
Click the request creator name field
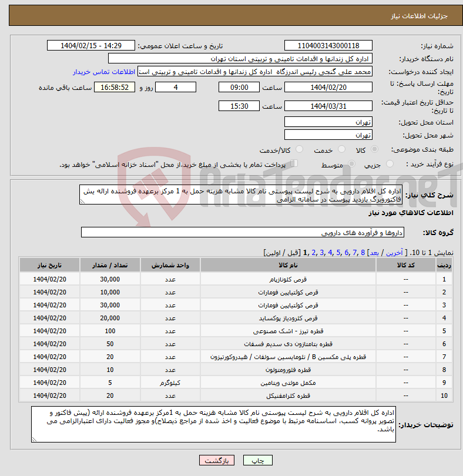[255, 72]
